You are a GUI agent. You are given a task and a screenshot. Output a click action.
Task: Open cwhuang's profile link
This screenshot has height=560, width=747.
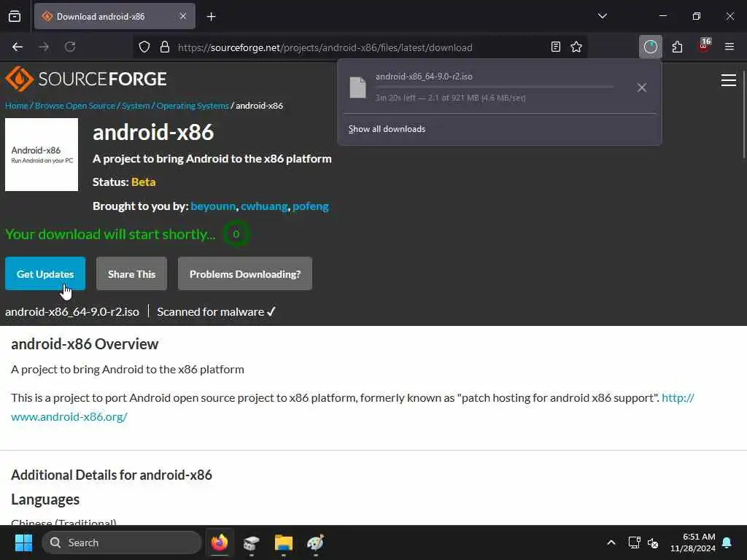point(264,206)
